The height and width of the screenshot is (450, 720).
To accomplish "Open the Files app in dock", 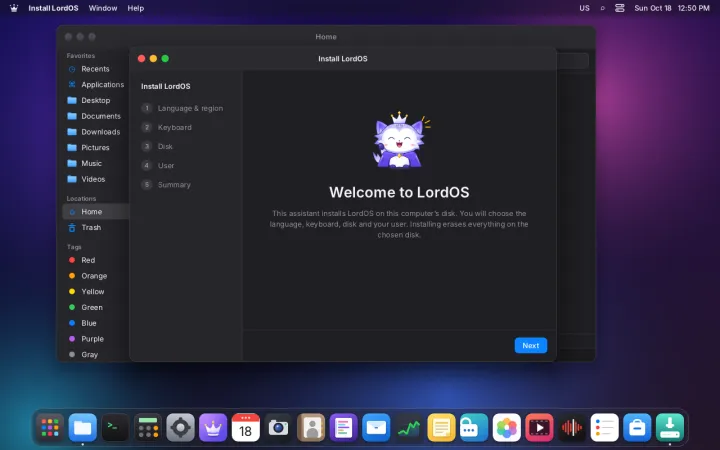I will pyautogui.click(x=83, y=428).
